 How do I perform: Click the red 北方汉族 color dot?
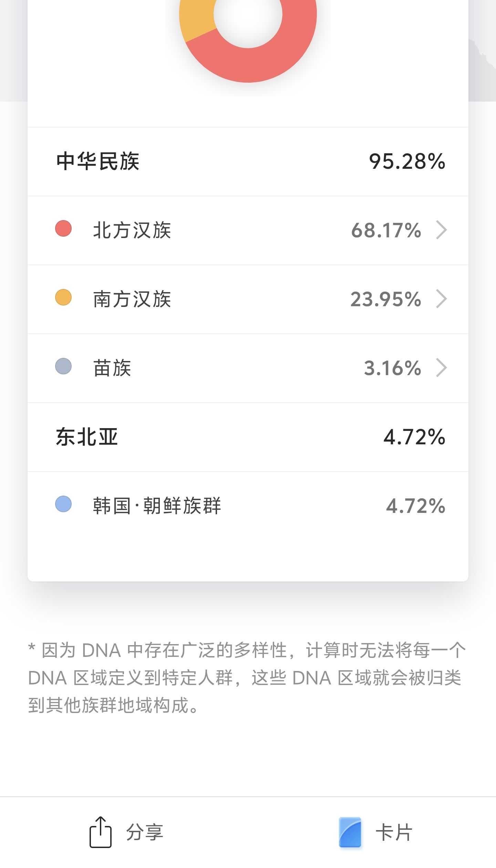(63, 229)
